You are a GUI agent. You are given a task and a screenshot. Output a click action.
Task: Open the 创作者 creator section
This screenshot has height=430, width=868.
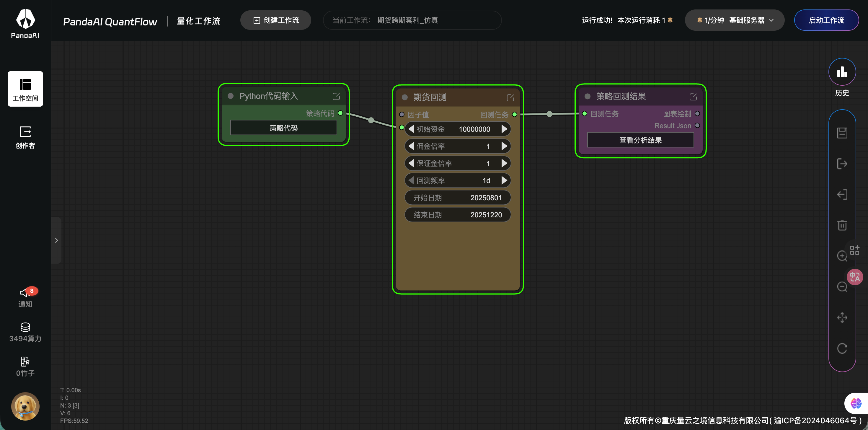click(x=25, y=137)
